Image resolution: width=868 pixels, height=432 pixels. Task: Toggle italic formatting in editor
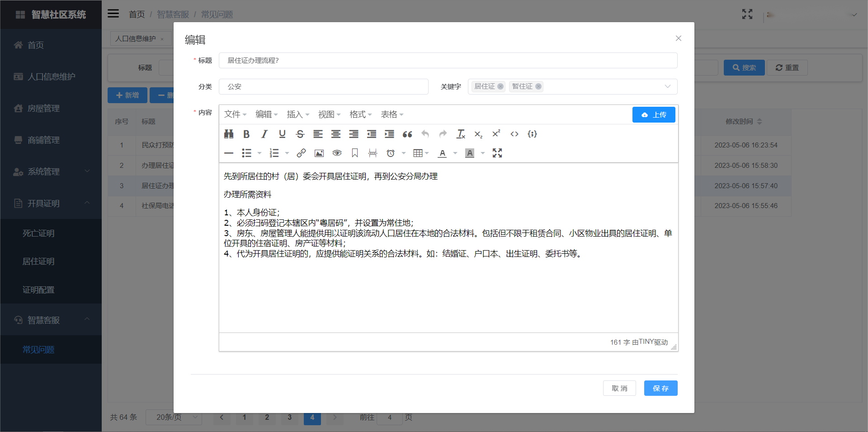click(x=264, y=134)
